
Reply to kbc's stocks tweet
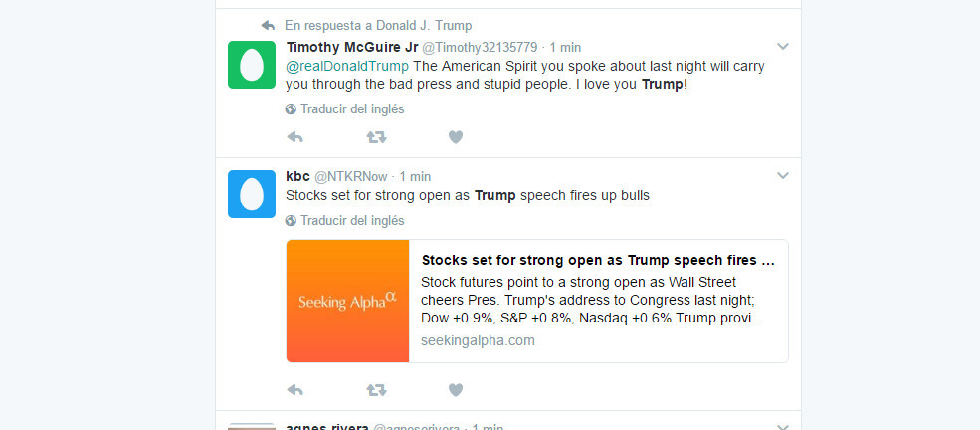pyautogui.click(x=295, y=390)
